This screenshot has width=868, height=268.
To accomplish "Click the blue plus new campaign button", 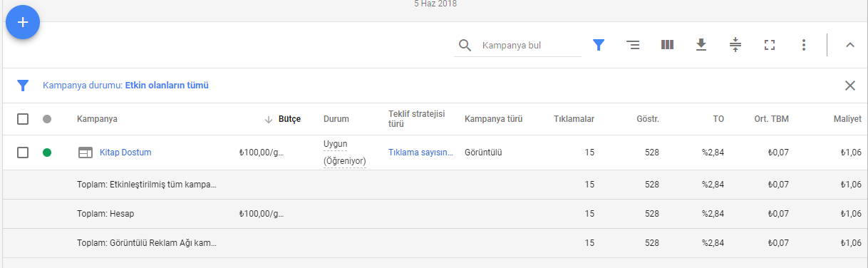I will [x=23, y=22].
